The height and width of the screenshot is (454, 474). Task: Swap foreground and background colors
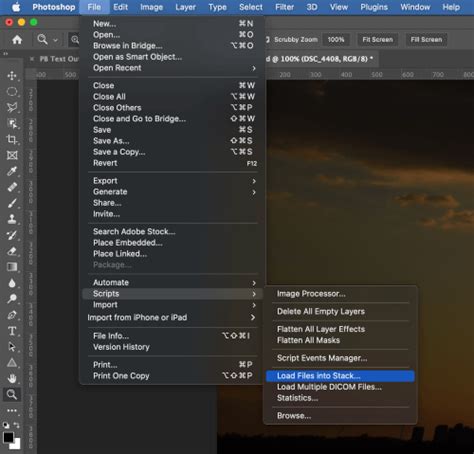(16, 425)
